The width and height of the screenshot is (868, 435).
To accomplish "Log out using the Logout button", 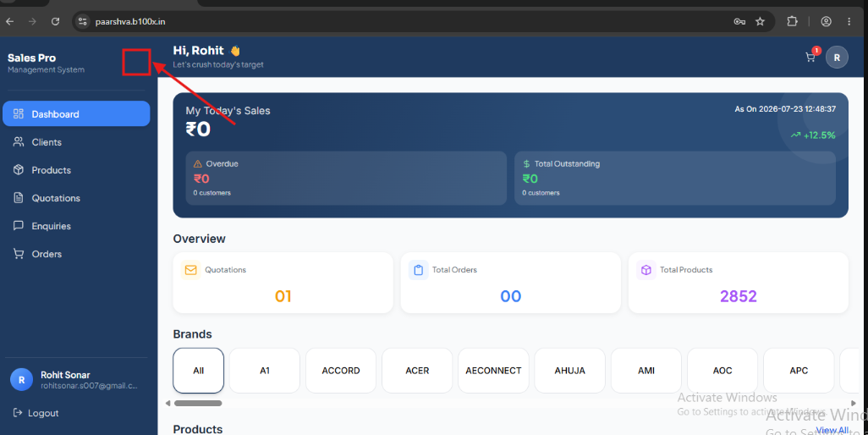I will 36,413.
